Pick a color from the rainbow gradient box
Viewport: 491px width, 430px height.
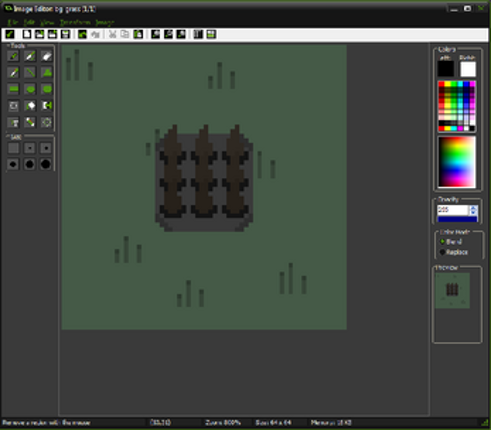[457, 162]
